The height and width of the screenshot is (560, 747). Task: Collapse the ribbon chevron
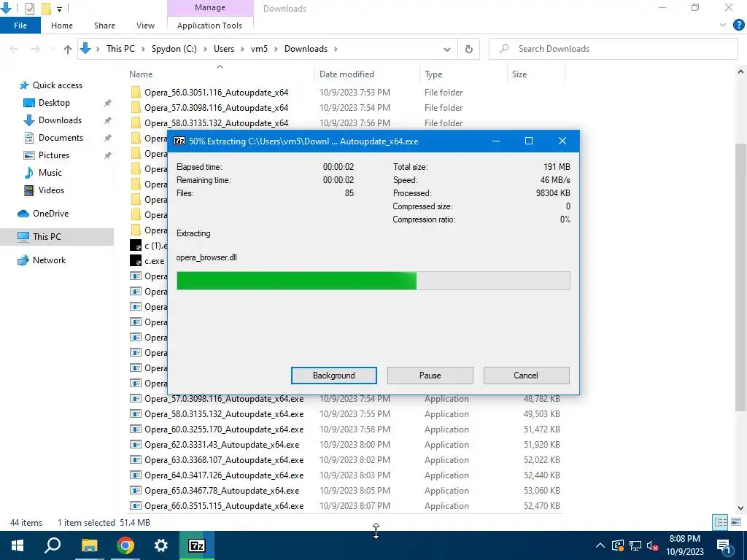pyautogui.click(x=723, y=26)
